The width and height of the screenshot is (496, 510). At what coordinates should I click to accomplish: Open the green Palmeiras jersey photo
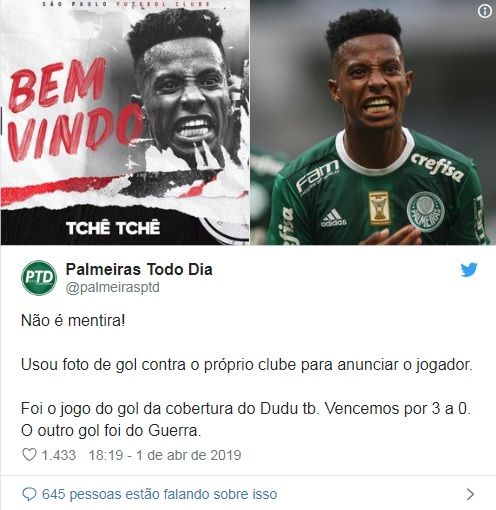373,122
